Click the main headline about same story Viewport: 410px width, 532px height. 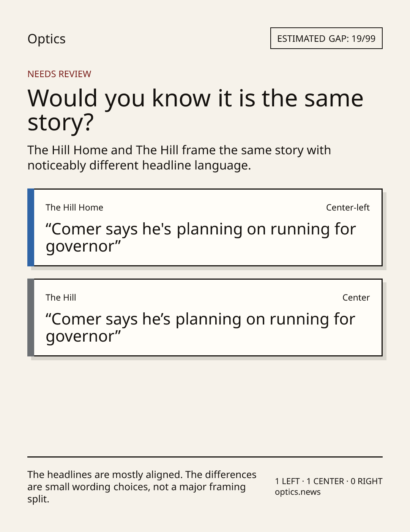tap(196, 110)
